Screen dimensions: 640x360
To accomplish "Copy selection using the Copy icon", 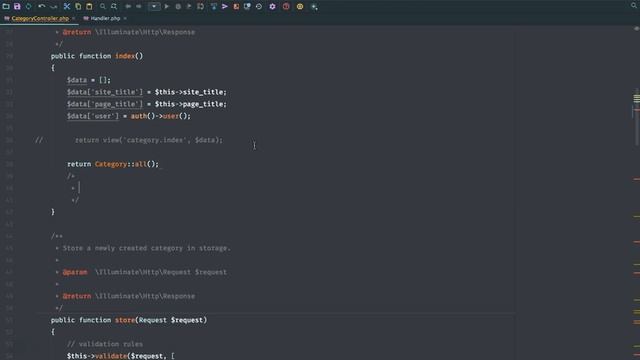I will click(78, 7).
